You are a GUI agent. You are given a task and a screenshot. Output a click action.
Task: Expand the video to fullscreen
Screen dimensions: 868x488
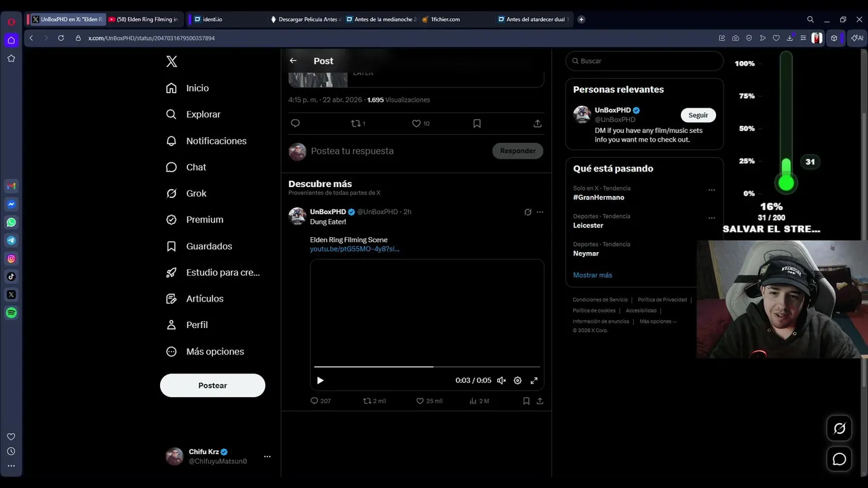coord(534,380)
